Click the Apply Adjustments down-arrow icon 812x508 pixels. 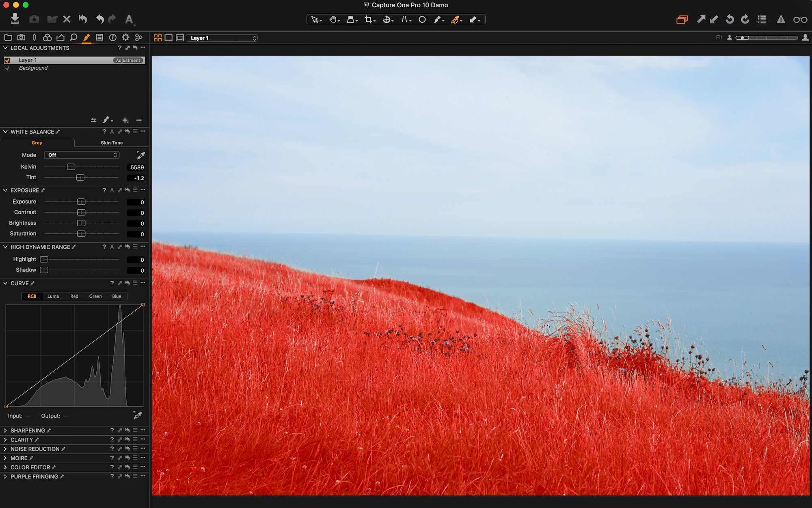pyautogui.click(x=714, y=19)
